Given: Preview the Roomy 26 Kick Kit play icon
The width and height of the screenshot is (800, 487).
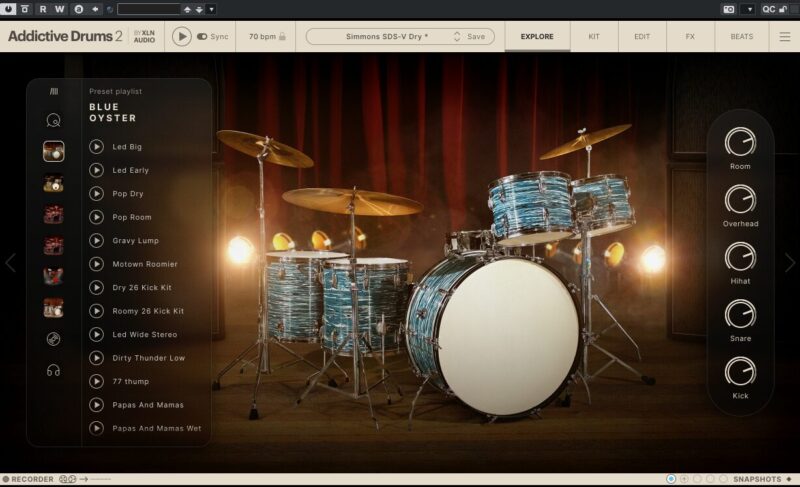Looking at the screenshot, I should coord(96,311).
